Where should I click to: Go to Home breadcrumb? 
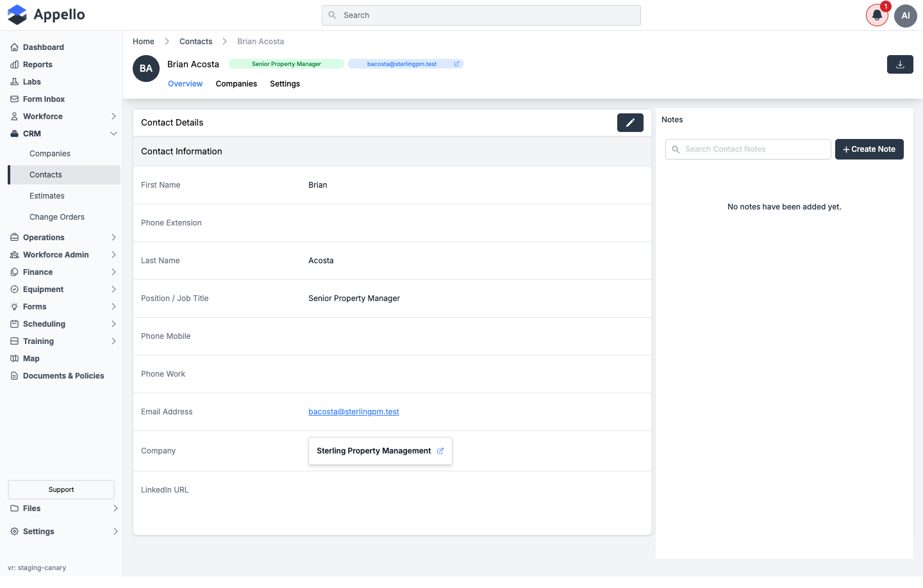point(144,42)
